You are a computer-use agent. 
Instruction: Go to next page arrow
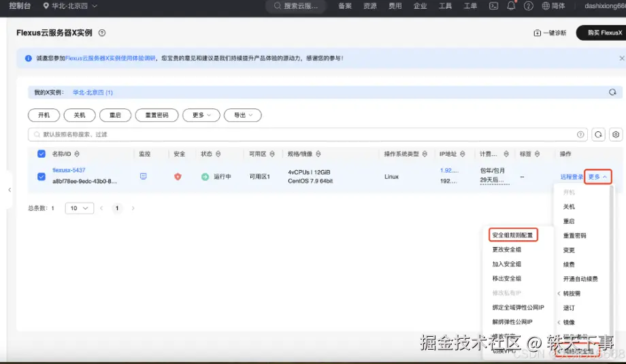[133, 208]
